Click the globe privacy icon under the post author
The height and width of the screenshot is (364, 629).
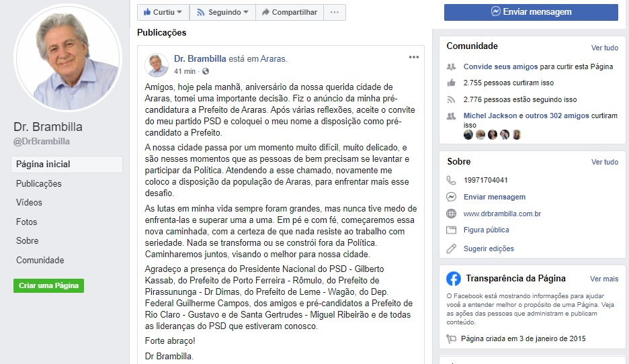click(x=206, y=71)
